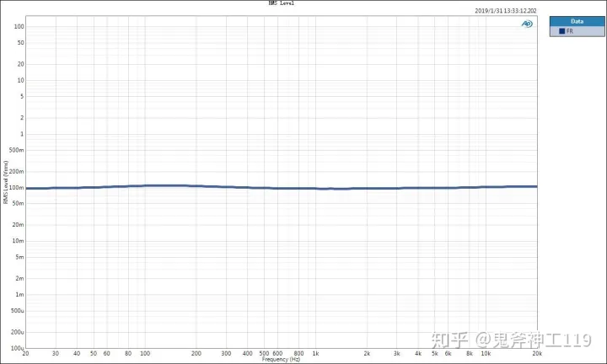Click the 100u tick label on level axis
This screenshot has width=607, height=364.
point(17,348)
